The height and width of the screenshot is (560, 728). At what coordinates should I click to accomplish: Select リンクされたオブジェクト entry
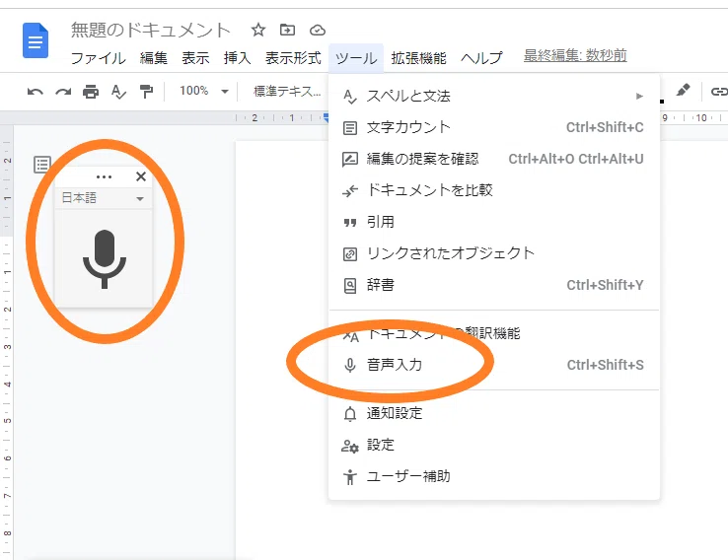pyautogui.click(x=494, y=253)
